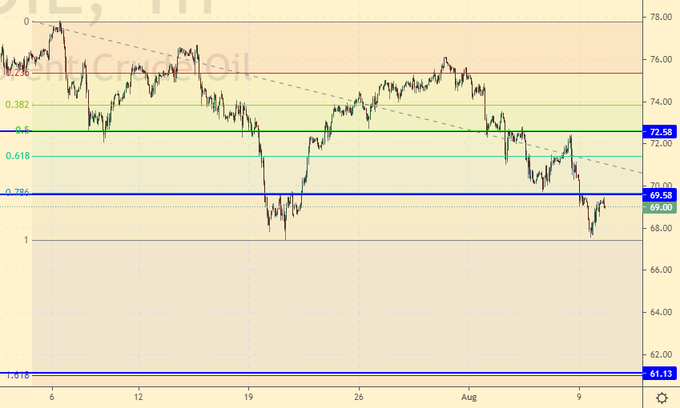Viewport: 680px width, 408px height.
Task: Click 78.00 on the price scale
Action: coord(660,18)
